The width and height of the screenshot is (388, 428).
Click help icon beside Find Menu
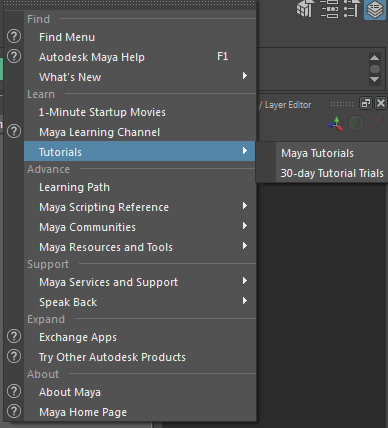[x=14, y=36]
